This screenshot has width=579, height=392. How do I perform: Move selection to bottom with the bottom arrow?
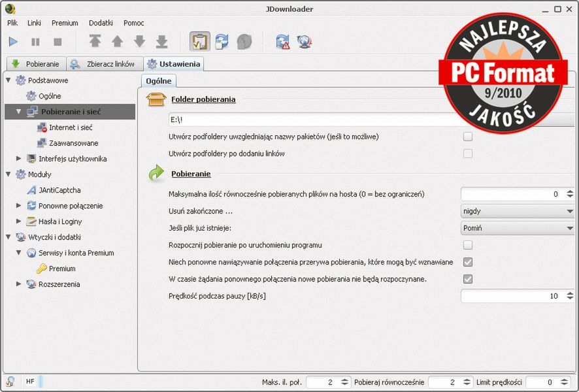161,42
